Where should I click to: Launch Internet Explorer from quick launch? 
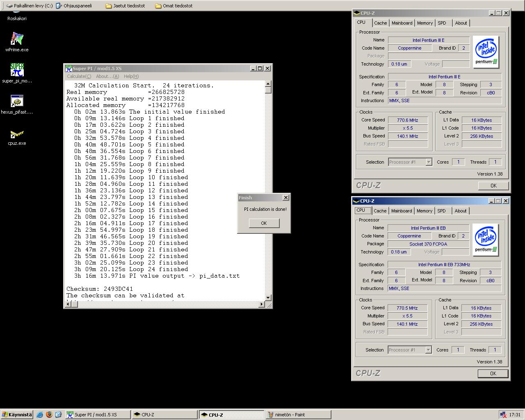coord(40,415)
